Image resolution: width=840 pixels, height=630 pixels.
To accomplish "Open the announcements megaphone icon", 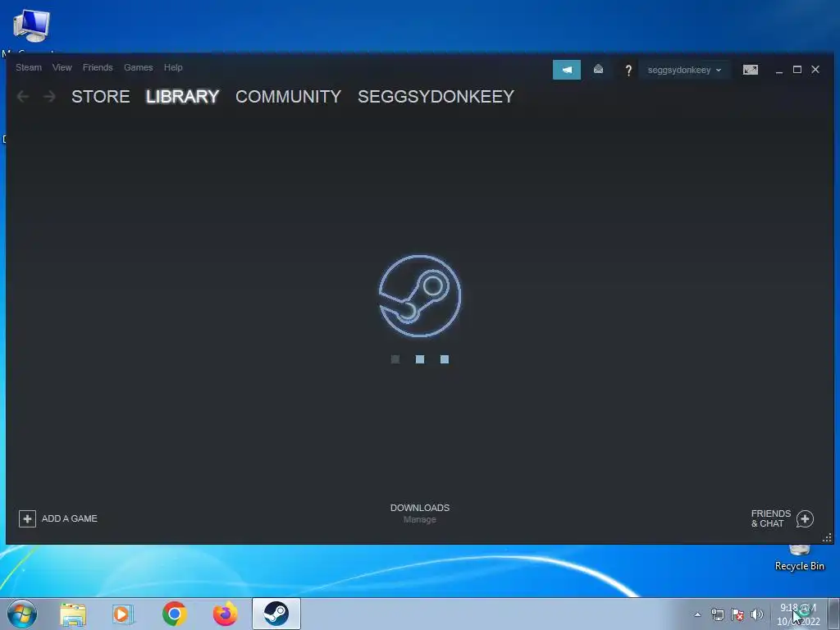I will point(567,70).
